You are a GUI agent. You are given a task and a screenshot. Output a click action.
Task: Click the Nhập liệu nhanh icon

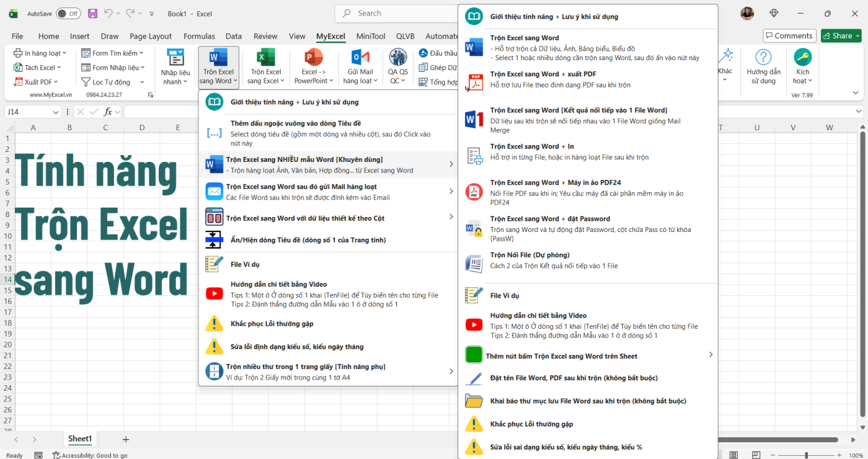(175, 58)
